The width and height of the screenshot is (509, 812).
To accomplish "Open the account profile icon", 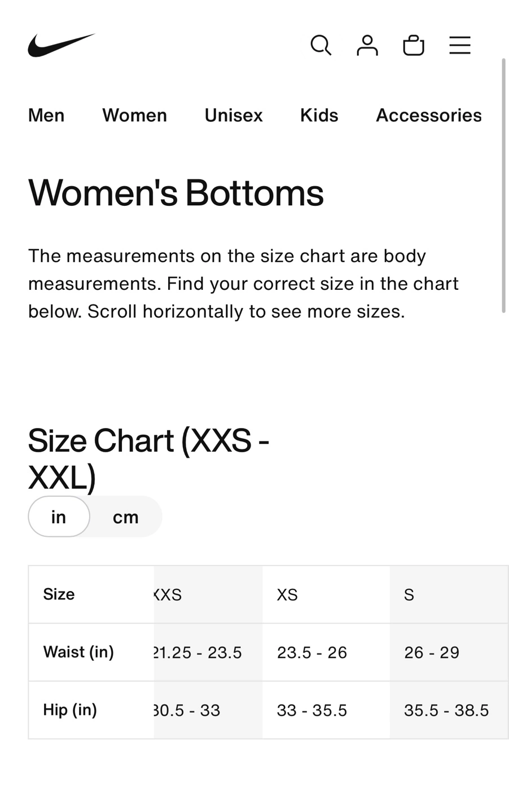I will click(x=367, y=45).
